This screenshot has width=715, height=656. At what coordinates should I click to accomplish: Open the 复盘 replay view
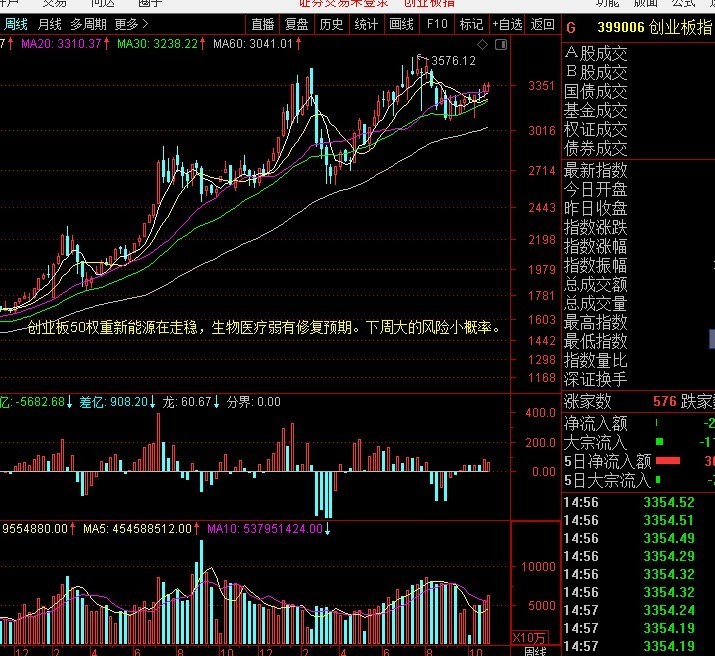[x=297, y=24]
